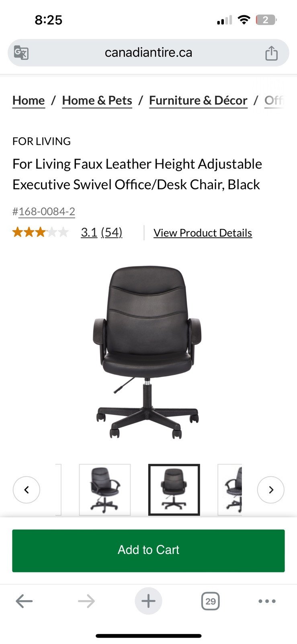Add the office chair to cart

[148, 551]
